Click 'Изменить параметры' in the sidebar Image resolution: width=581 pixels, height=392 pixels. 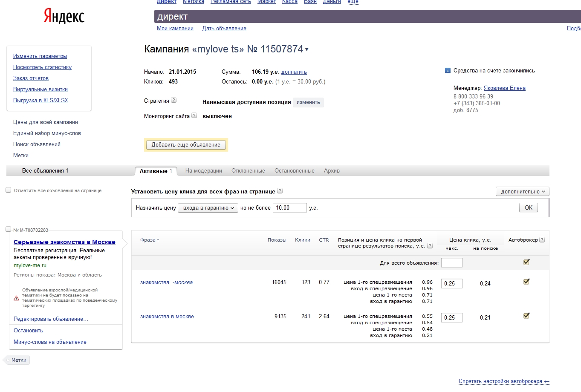(40, 56)
